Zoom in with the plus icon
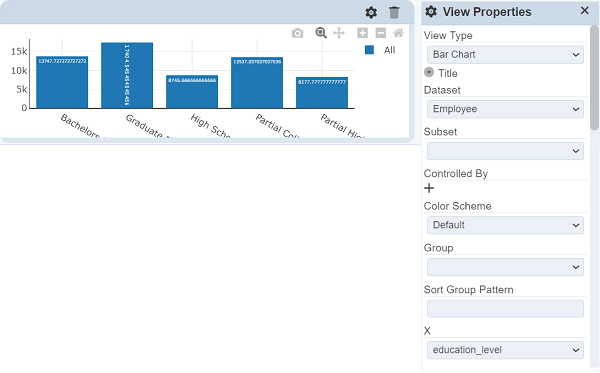 362,33
